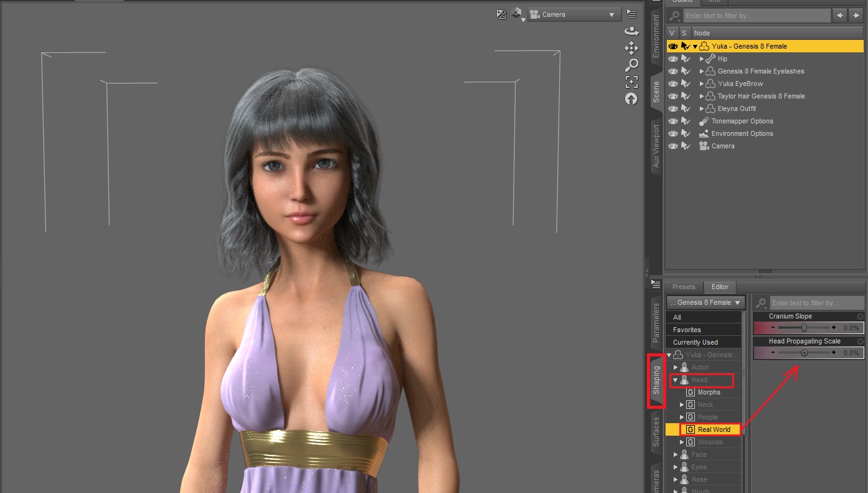Expand the Neck group
Viewport: 868px width, 493px height.
pos(682,404)
